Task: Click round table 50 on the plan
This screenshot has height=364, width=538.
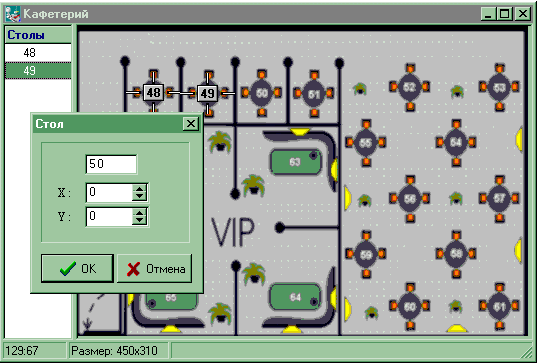Action: [x=261, y=93]
